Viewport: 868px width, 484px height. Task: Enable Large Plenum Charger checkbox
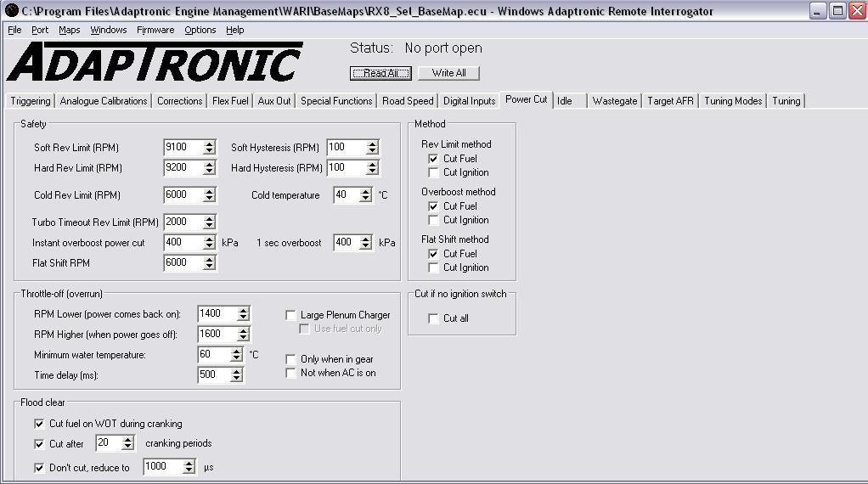290,315
